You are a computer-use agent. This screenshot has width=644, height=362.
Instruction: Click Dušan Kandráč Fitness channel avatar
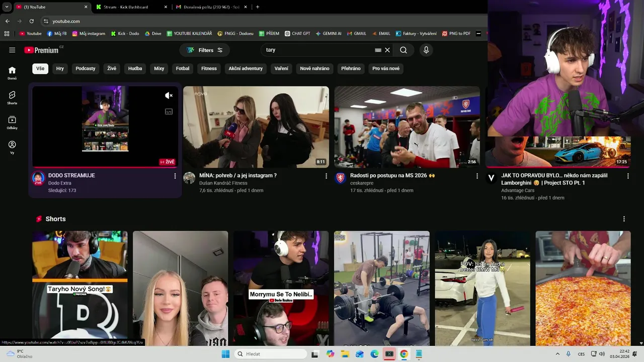[189, 178]
